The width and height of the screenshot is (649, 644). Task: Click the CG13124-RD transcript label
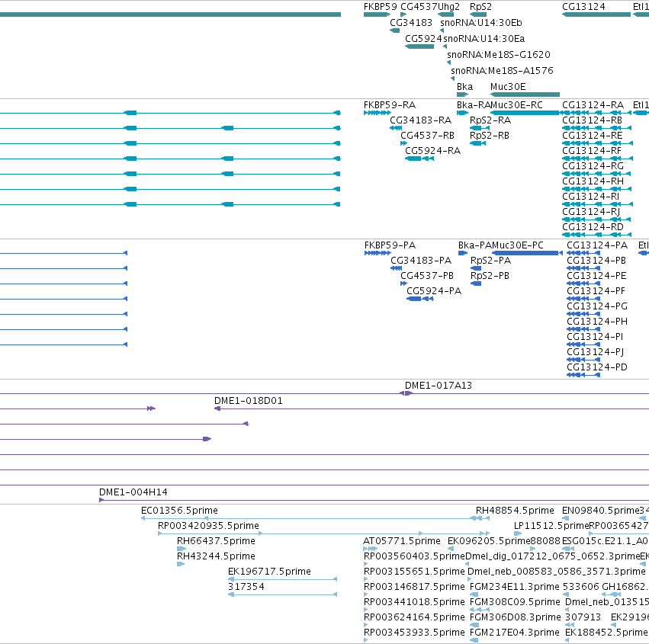(x=593, y=227)
